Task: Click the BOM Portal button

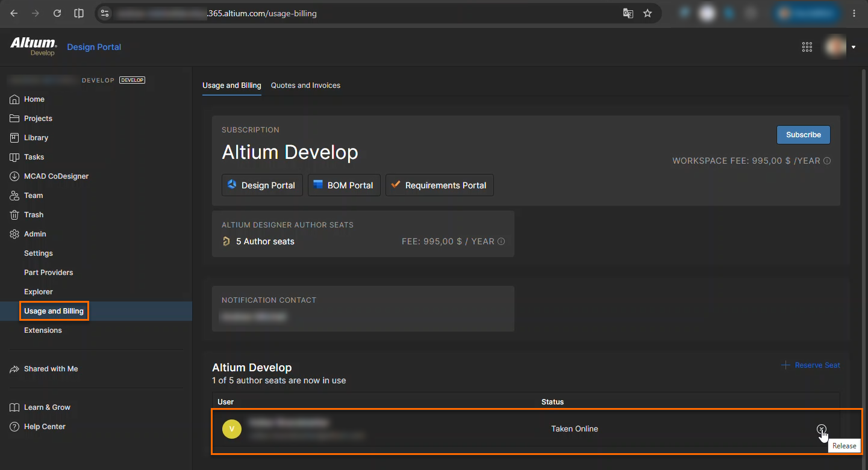Action: tap(344, 185)
